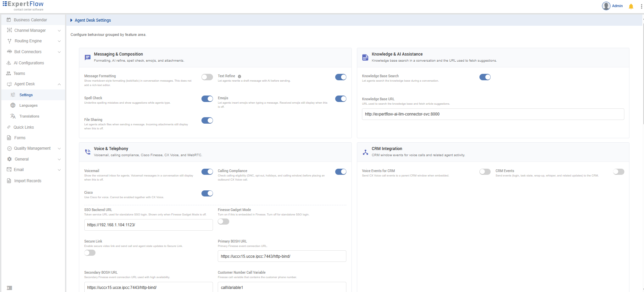Disable the Text Refine toggle
The image size is (644, 292).
(x=341, y=77)
